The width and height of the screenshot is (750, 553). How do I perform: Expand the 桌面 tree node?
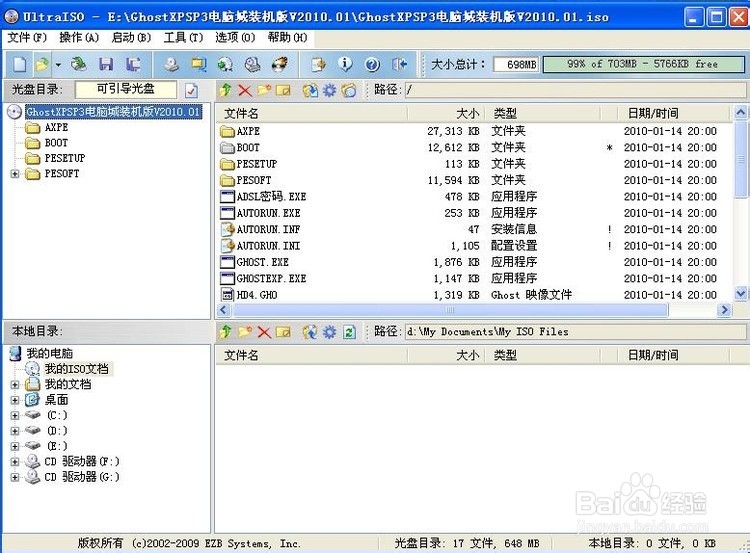(15, 400)
